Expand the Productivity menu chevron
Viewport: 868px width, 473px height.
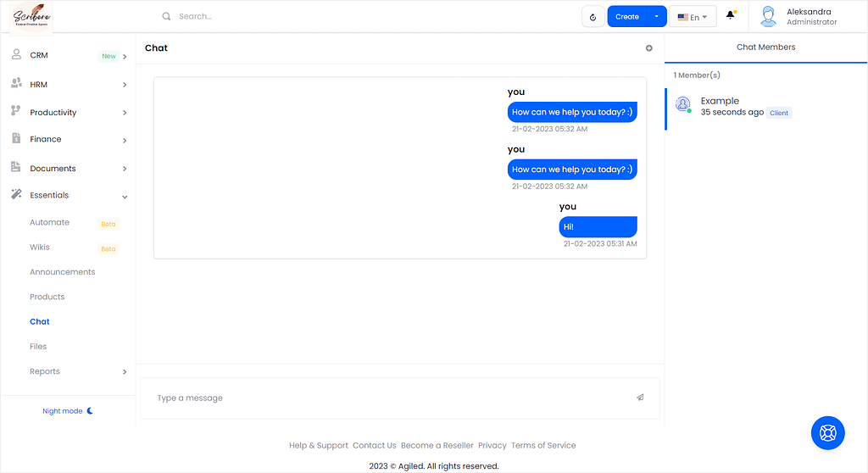[125, 113]
